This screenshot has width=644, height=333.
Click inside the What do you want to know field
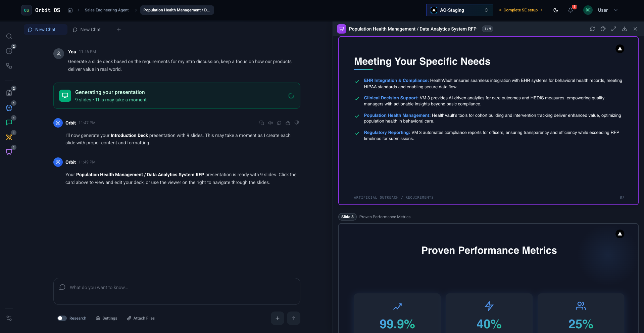tap(151, 287)
